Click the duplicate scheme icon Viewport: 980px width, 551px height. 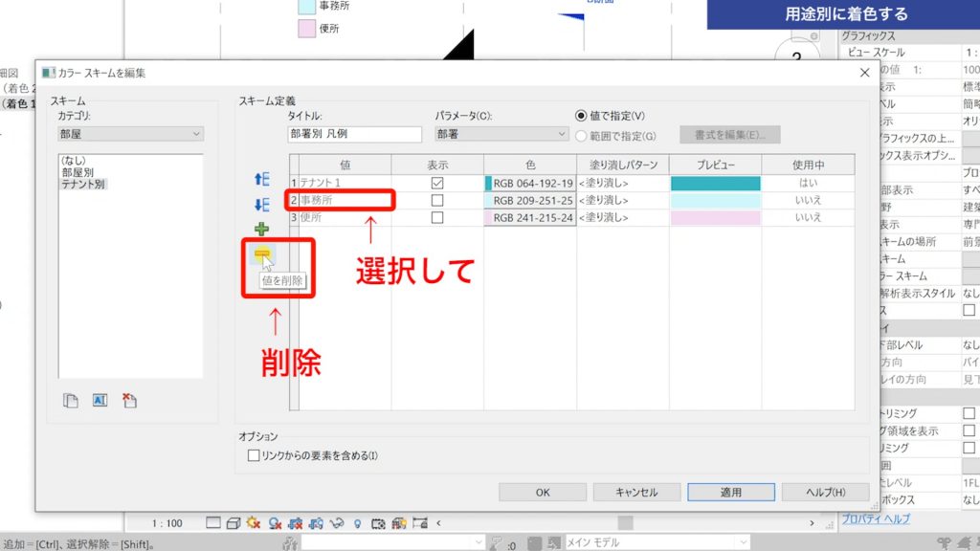click(x=71, y=400)
